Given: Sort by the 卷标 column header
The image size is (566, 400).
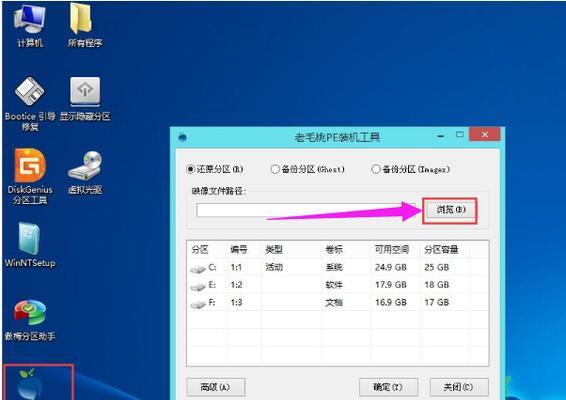Looking at the screenshot, I should coord(334,249).
